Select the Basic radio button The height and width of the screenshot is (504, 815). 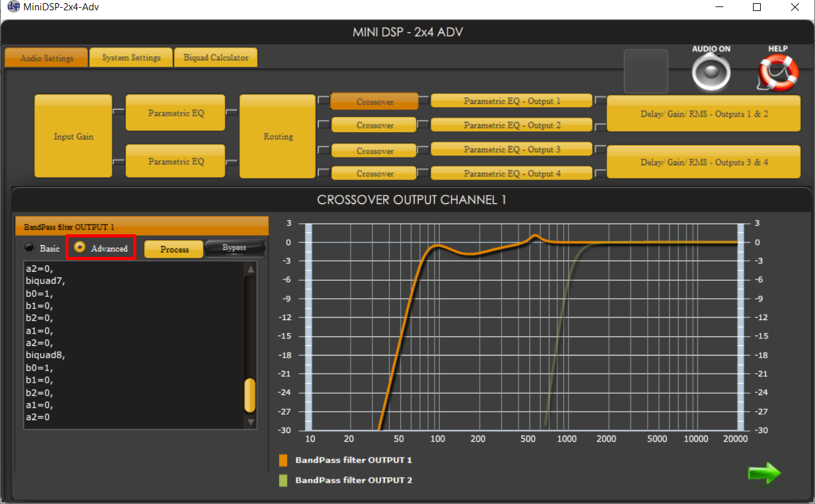pyautogui.click(x=29, y=247)
